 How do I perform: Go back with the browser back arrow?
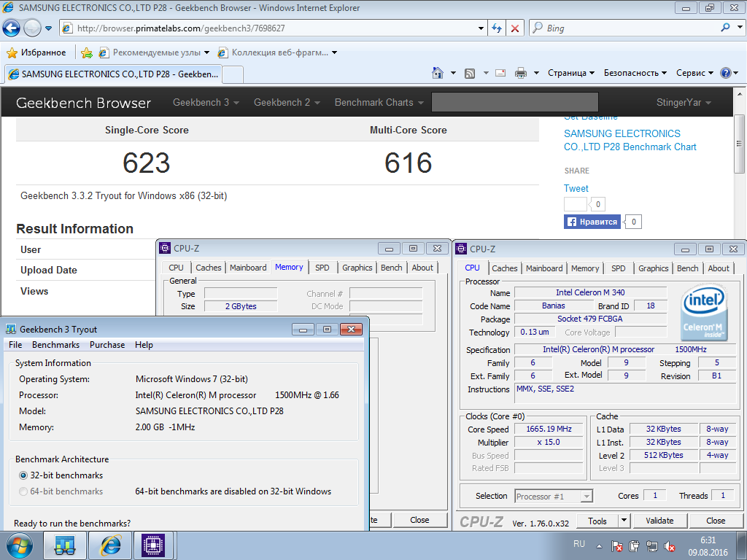pos(12,28)
